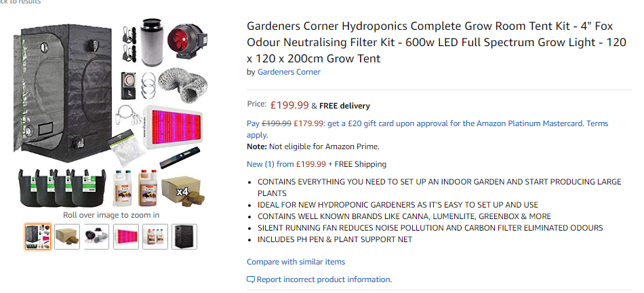The image size is (644, 293).
Task: Open the New (1) from £199.99 offers link
Action: tap(286, 164)
